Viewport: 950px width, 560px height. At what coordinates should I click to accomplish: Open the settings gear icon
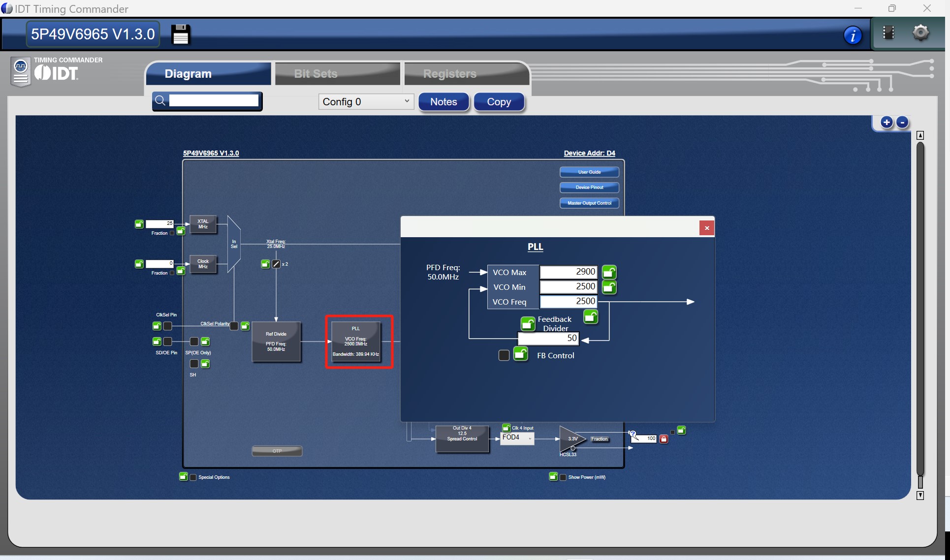tap(920, 33)
